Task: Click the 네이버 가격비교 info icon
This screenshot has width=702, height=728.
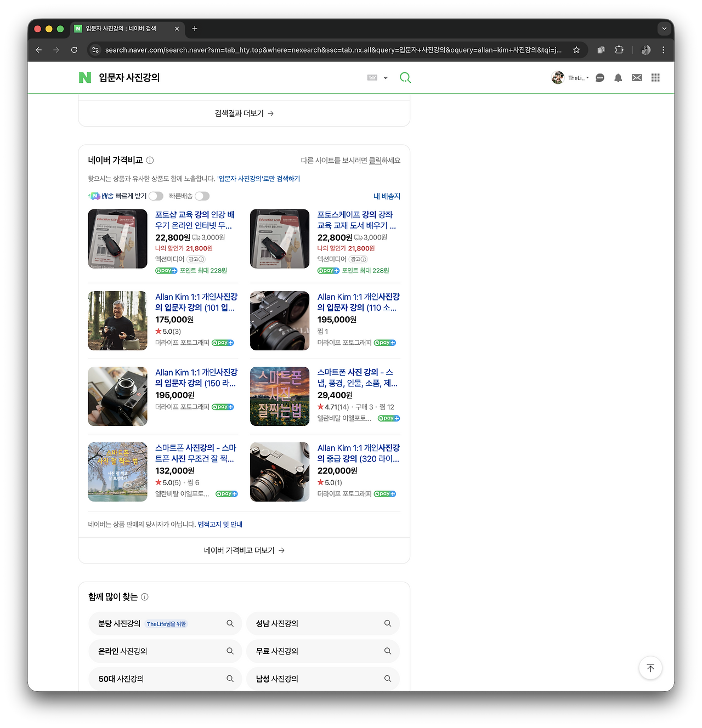Action: [x=150, y=161]
